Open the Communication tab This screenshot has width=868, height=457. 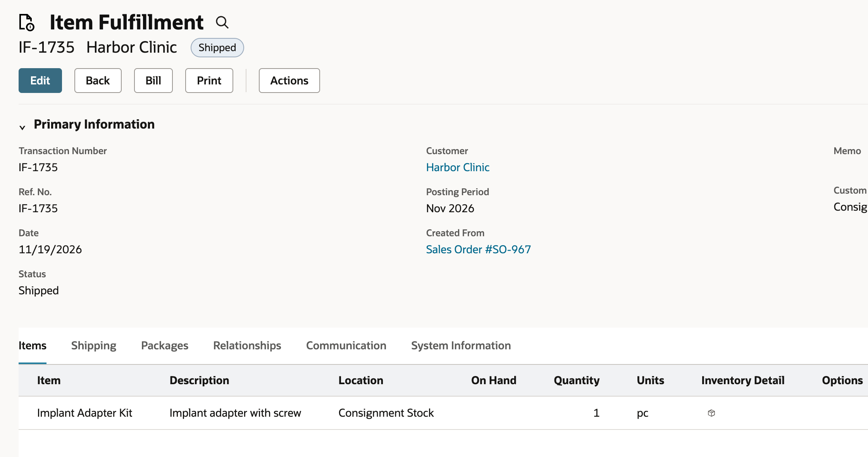[346, 345]
